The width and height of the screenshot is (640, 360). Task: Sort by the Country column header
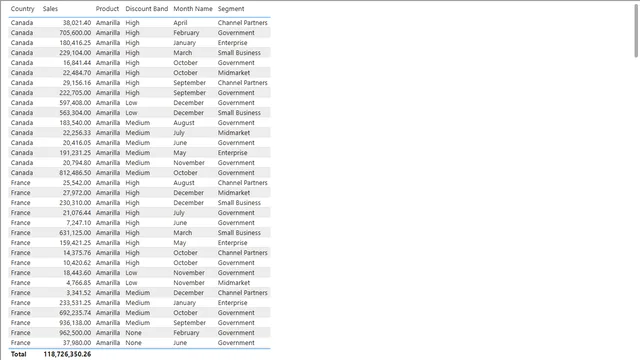pyautogui.click(x=22, y=9)
